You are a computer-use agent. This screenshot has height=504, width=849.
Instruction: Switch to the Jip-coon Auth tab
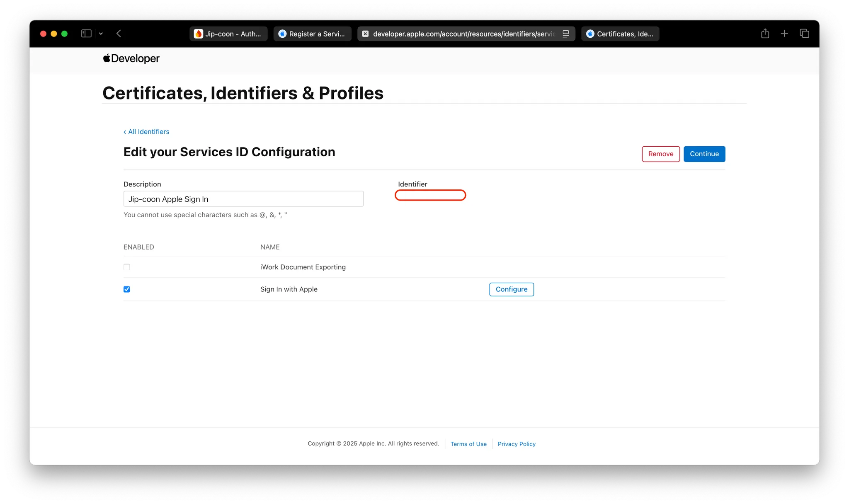[228, 34]
